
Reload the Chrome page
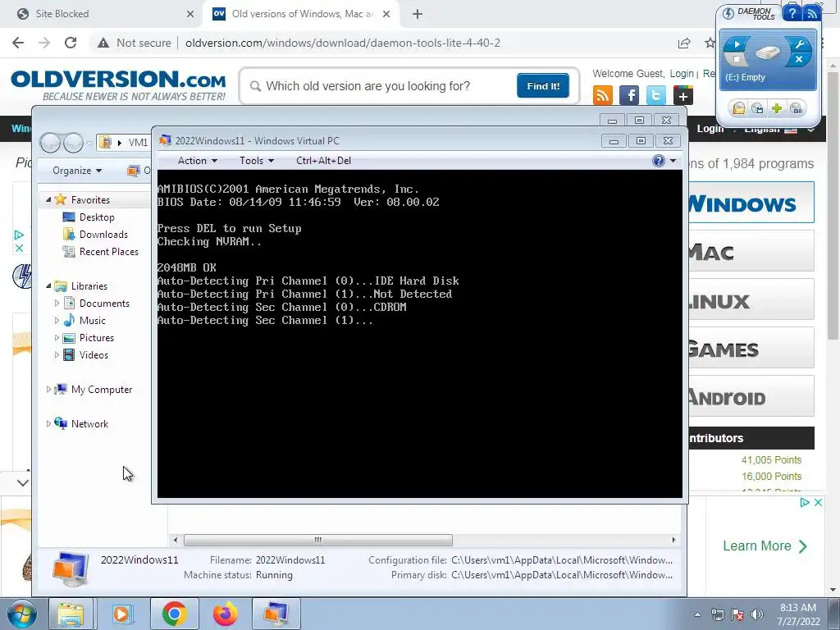tap(71, 43)
